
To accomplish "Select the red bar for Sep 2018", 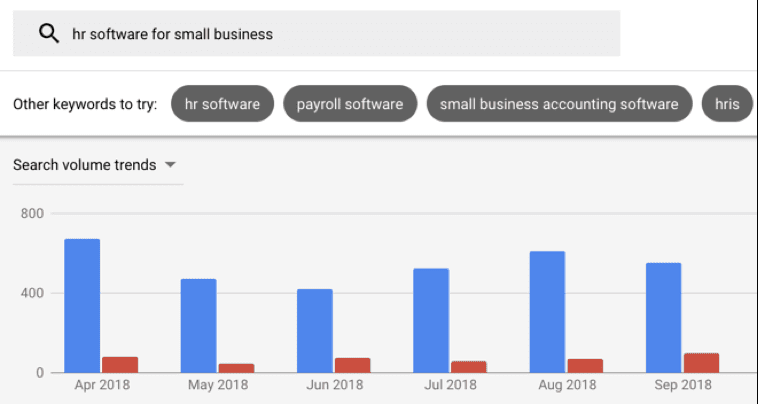I will click(701, 363).
